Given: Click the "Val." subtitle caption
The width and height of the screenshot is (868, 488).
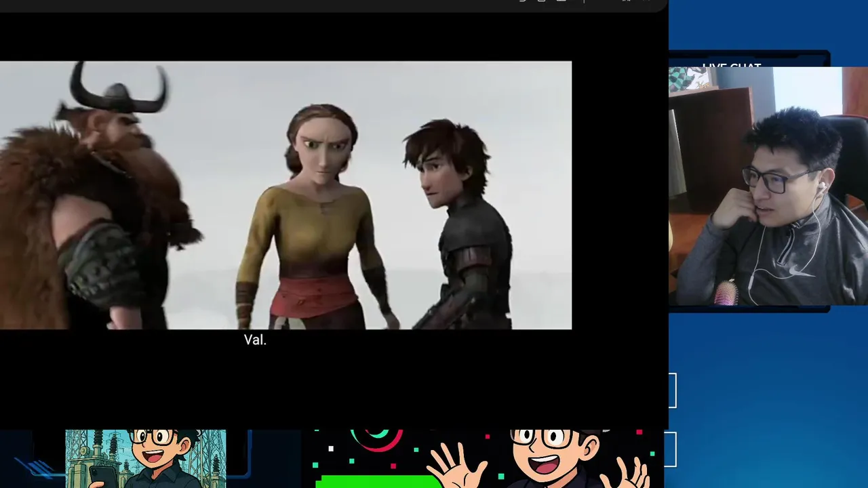Looking at the screenshot, I should coord(255,340).
